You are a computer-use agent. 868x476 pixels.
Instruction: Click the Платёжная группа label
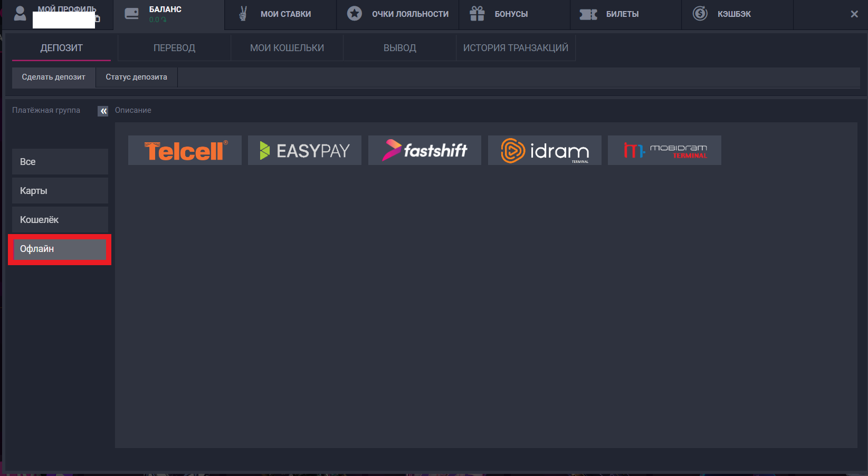pos(46,110)
